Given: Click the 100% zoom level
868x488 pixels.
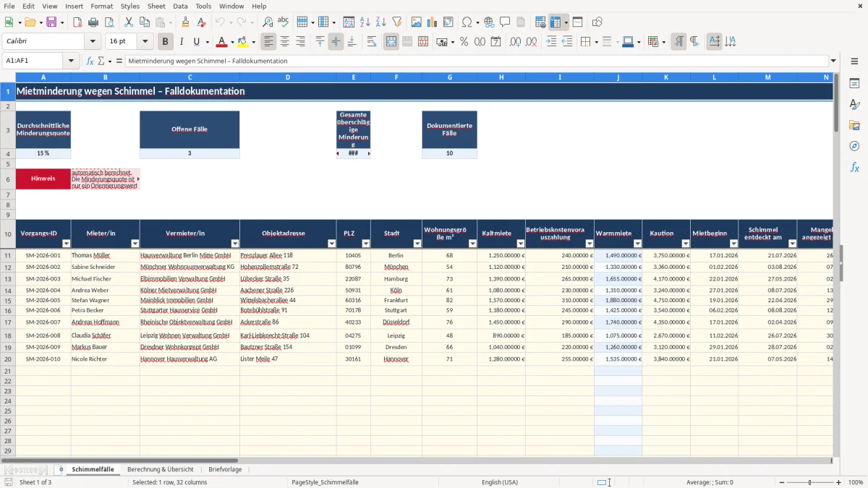Looking at the screenshot, I should click(x=856, y=482).
